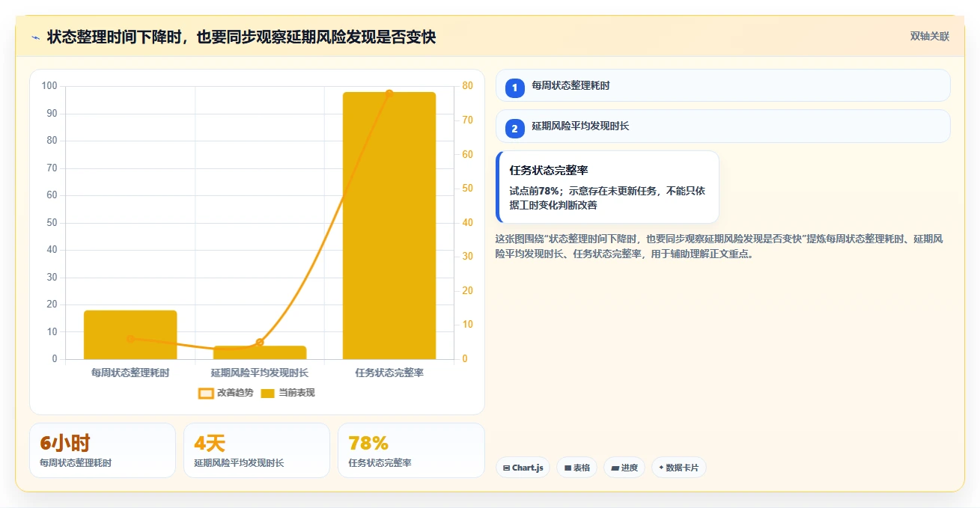The image size is (980, 508).
Task: Select numbered item 2 延期风险平均发现时长
Action: click(x=722, y=126)
